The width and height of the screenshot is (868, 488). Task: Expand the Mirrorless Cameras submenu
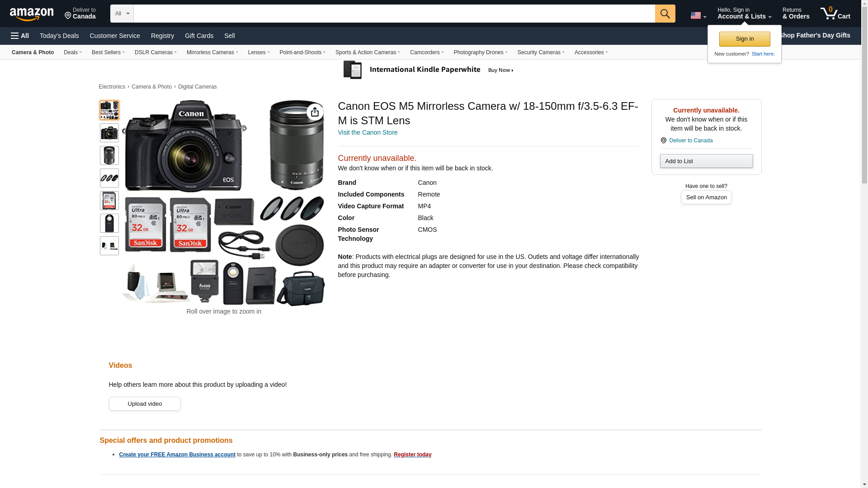(x=212, y=52)
